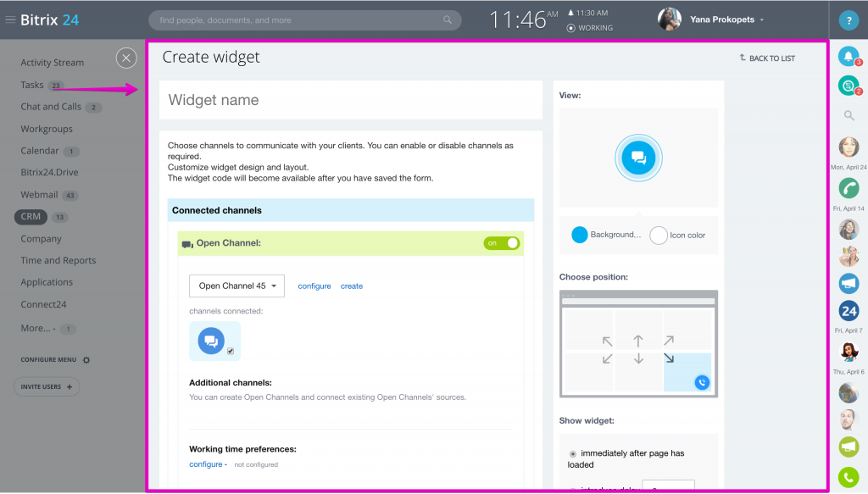Image resolution: width=868 pixels, height=494 pixels.
Task: Select the bottom-left position arrow
Action: coord(607,358)
